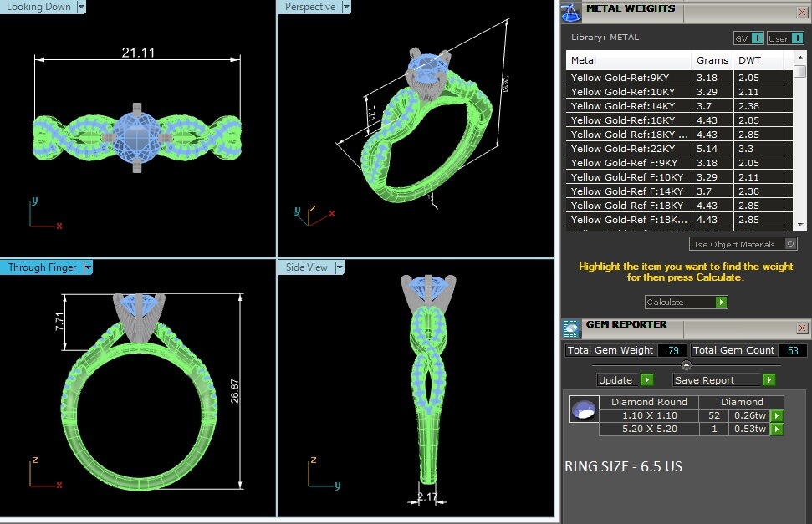This screenshot has height=524, width=812.
Task: Toggle the User library switch
Action: (795, 38)
